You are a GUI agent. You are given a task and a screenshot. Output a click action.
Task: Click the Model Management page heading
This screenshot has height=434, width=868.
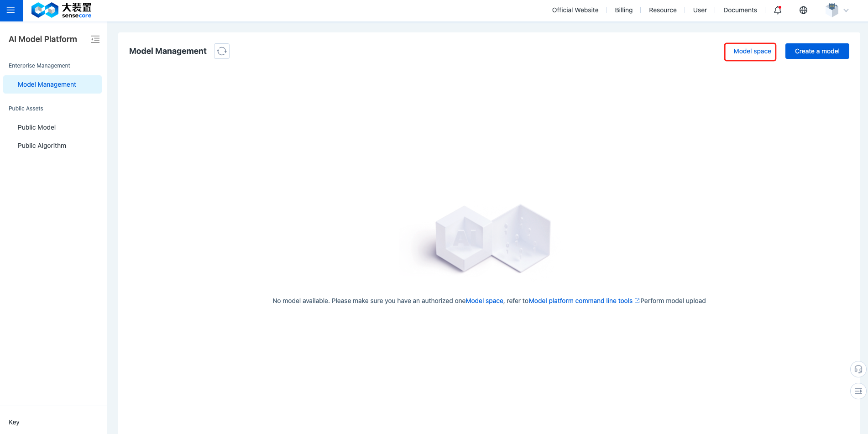(x=167, y=51)
